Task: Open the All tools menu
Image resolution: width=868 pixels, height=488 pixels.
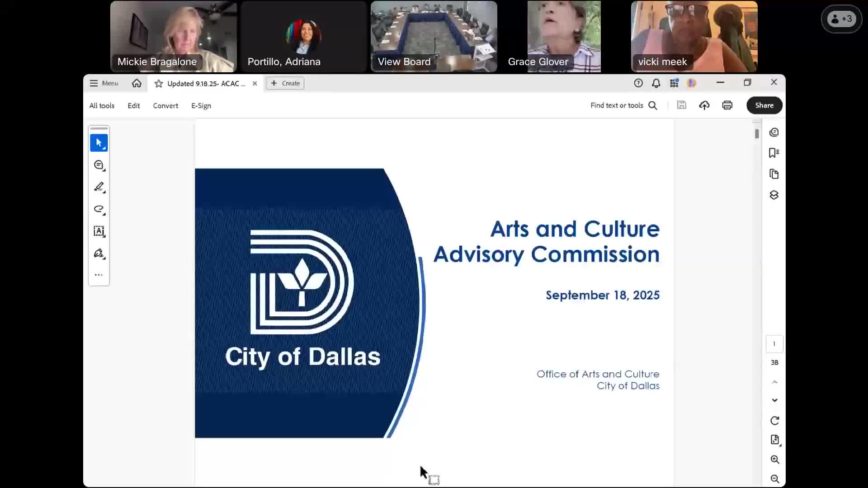Action: tap(102, 106)
